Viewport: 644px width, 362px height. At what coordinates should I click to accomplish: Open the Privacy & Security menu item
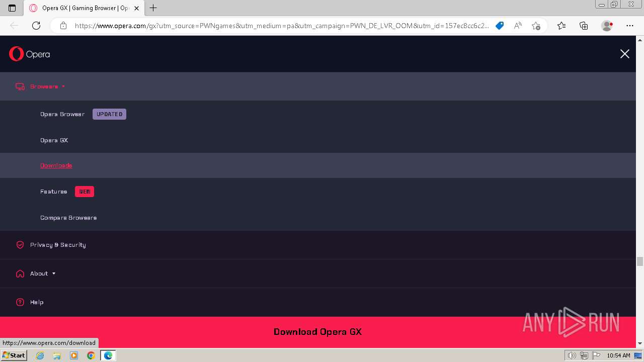[58, 245]
